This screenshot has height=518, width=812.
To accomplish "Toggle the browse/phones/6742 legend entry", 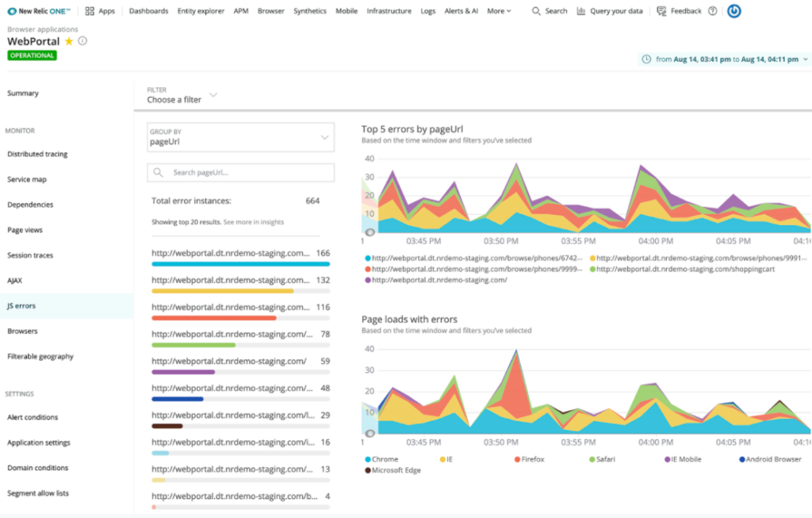I will [x=473, y=258].
